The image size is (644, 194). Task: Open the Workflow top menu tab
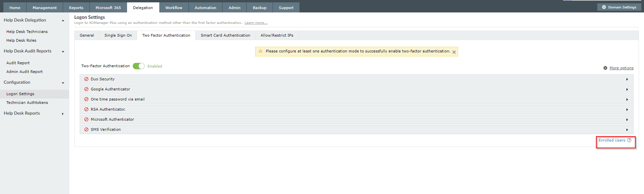click(174, 8)
